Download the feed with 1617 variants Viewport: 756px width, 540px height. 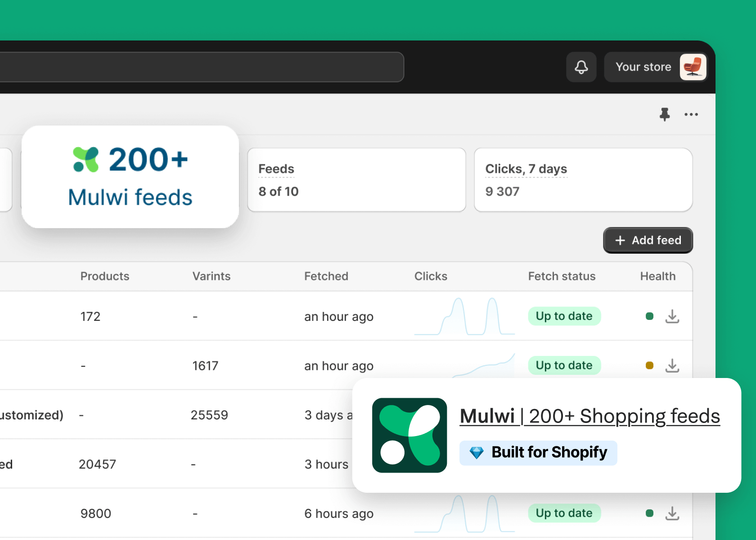coord(672,365)
